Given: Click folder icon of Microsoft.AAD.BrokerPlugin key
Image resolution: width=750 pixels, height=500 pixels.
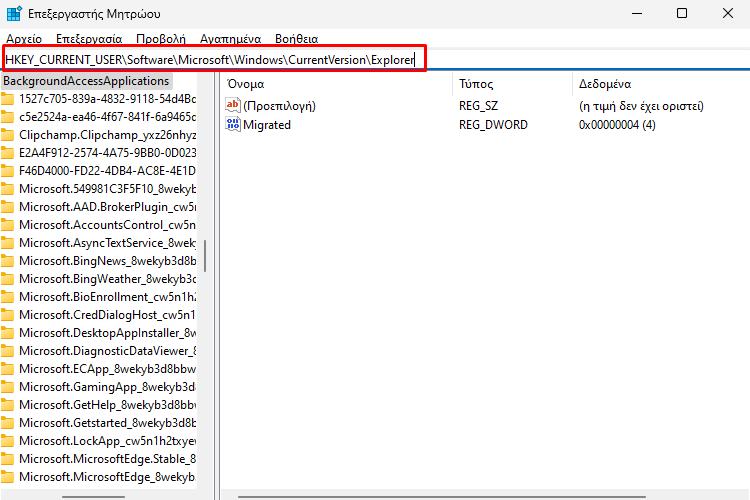Looking at the screenshot, I should [x=7, y=207].
